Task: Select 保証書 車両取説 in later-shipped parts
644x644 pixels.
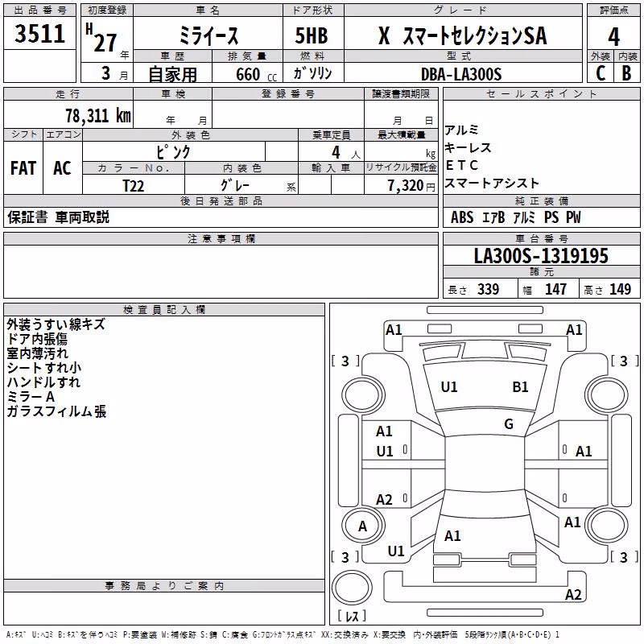Action: 58,217
